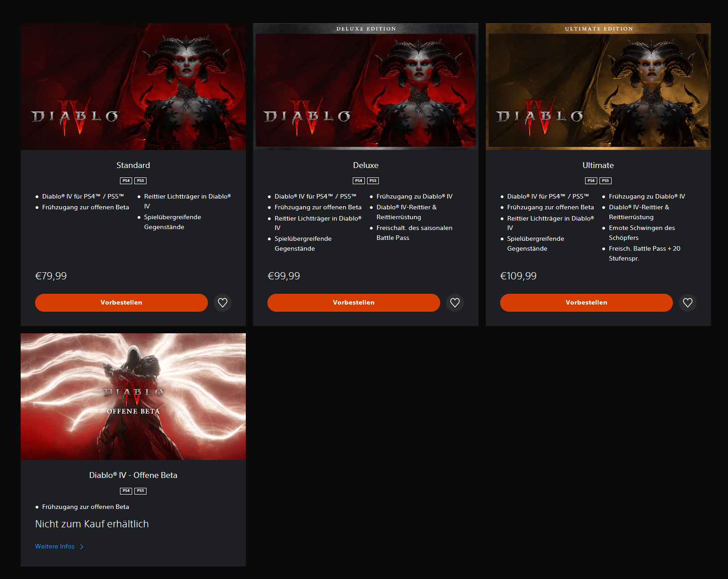
Task: Click PS4 badge under Offene Beta card
Action: point(126,491)
